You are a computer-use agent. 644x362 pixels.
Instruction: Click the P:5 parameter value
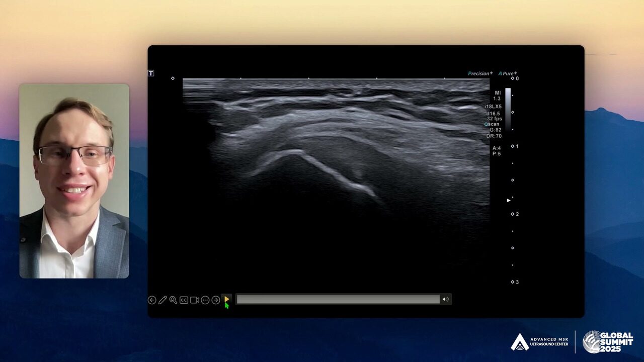point(497,154)
